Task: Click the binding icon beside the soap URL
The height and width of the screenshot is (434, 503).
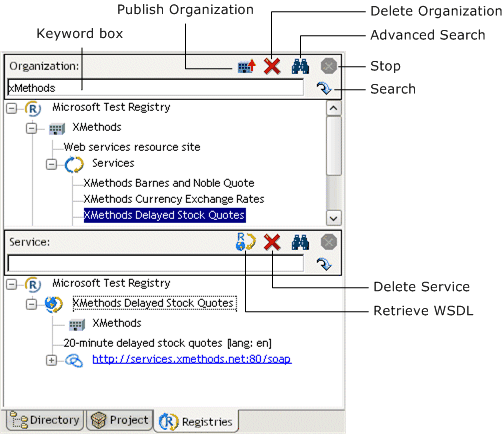Action: pyautogui.click(x=74, y=361)
